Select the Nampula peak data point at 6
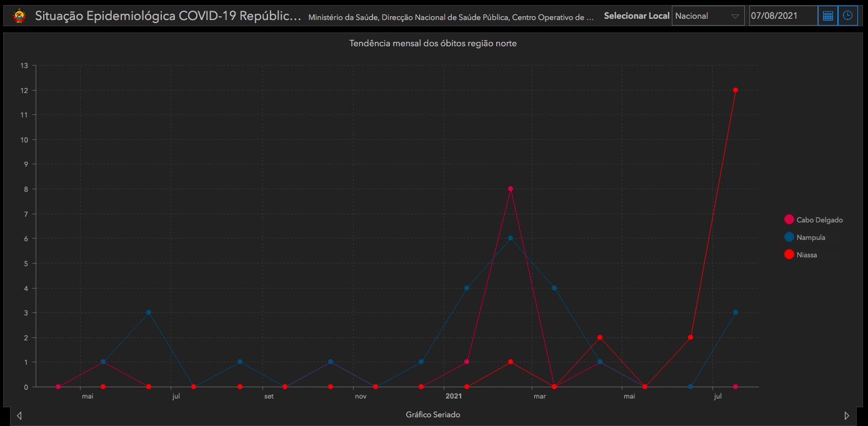 pyautogui.click(x=511, y=238)
